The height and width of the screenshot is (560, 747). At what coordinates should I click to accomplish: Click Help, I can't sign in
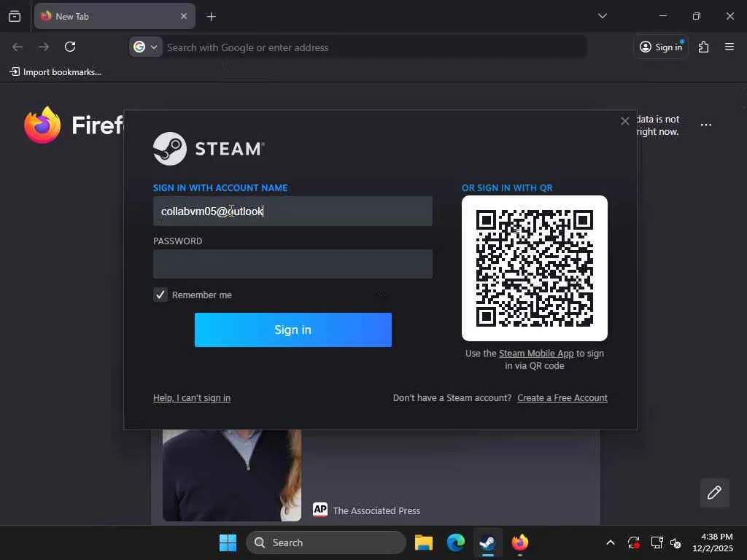pyautogui.click(x=192, y=397)
